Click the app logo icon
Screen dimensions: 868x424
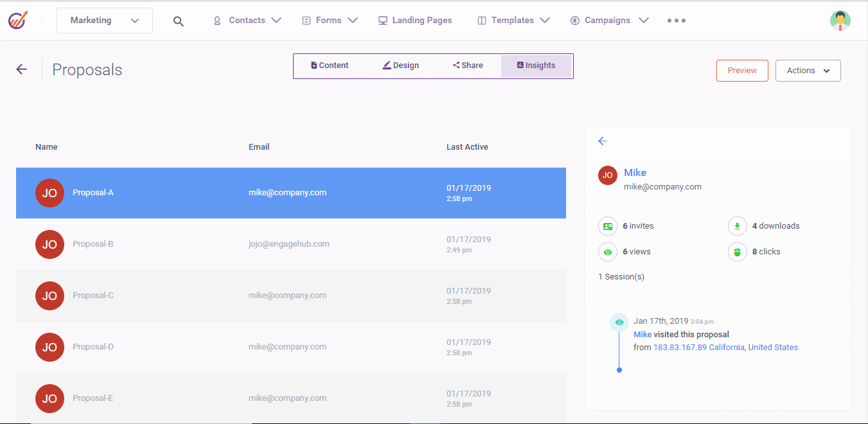(x=18, y=21)
